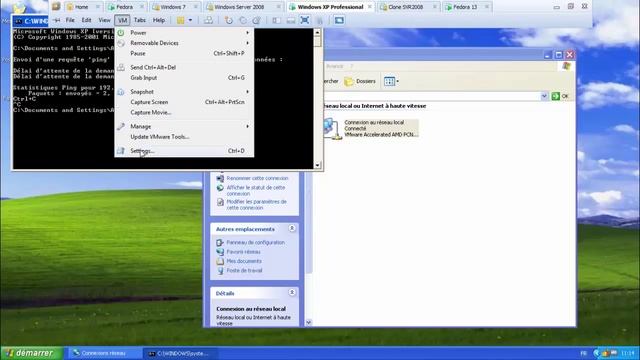The height and width of the screenshot is (360, 640).
Task: Click the power state yellow toolbar icon
Action: point(180,20)
